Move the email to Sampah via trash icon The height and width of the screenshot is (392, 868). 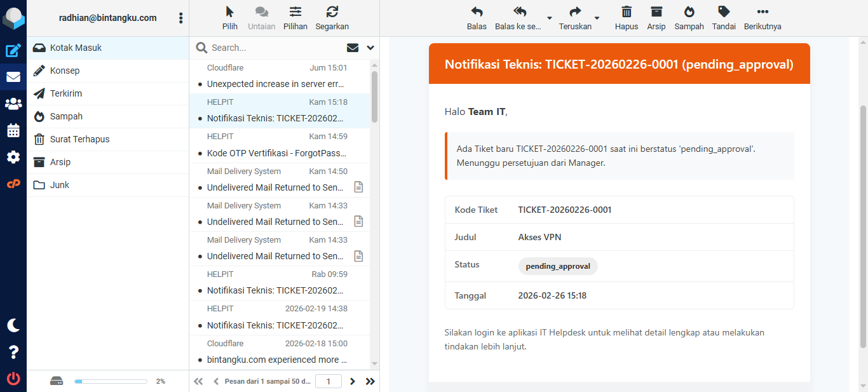(689, 17)
